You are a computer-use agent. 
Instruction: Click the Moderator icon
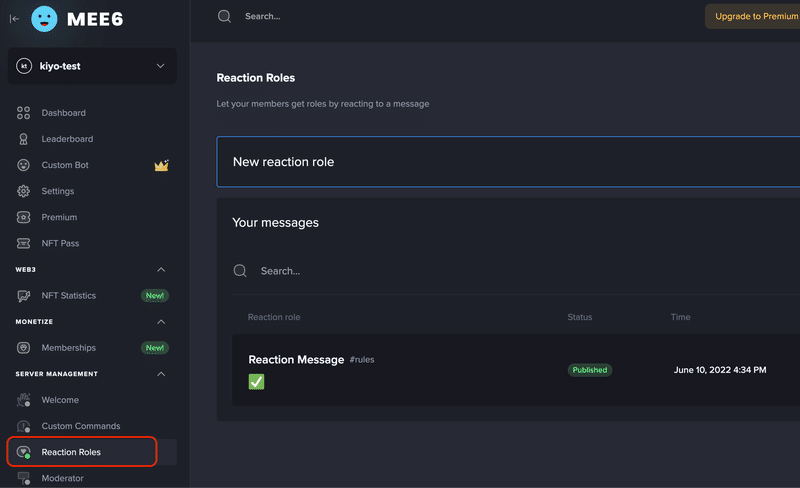pyautogui.click(x=23, y=478)
